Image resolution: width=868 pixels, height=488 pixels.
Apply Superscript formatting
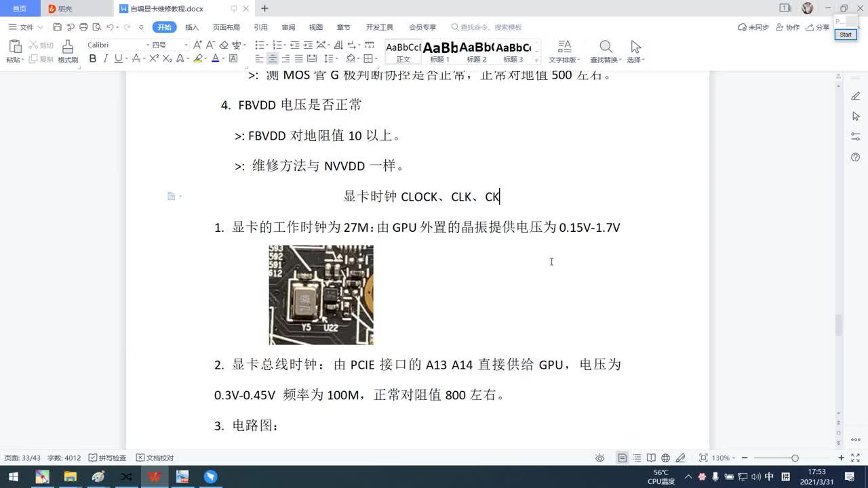pos(154,59)
